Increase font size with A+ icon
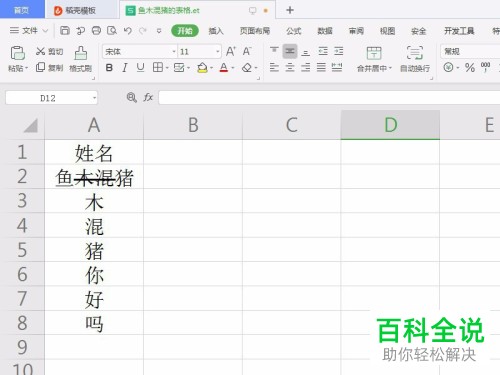 [231, 51]
